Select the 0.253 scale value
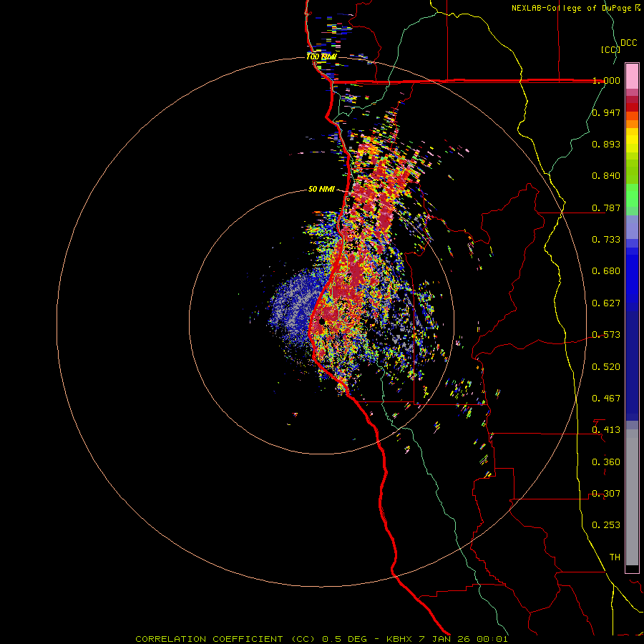Viewport: 644px width, 644px height. [x=606, y=525]
